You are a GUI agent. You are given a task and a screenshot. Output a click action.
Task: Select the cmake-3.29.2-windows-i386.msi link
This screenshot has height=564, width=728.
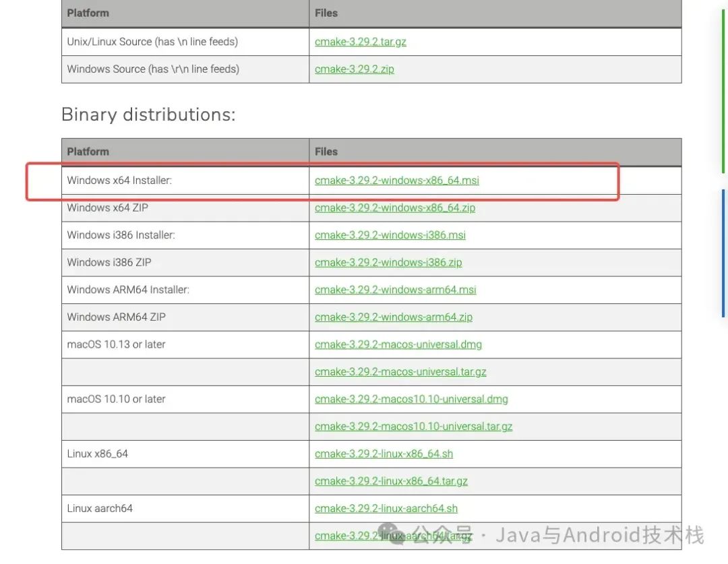[x=390, y=235]
